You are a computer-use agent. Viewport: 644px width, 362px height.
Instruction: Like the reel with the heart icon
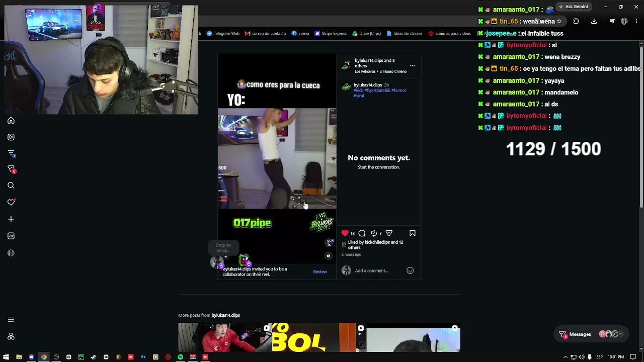pyautogui.click(x=345, y=233)
